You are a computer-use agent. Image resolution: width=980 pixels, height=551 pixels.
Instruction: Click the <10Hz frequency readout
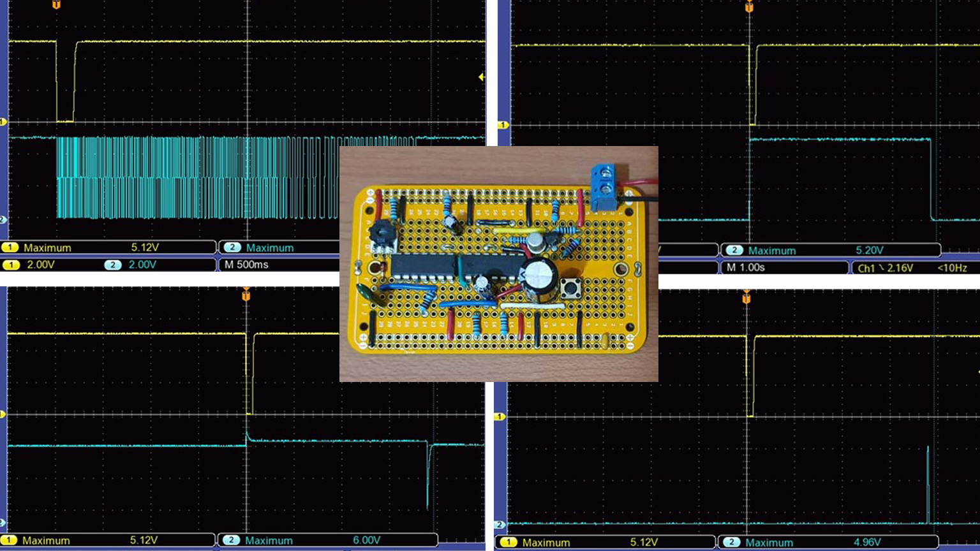pyautogui.click(x=952, y=268)
